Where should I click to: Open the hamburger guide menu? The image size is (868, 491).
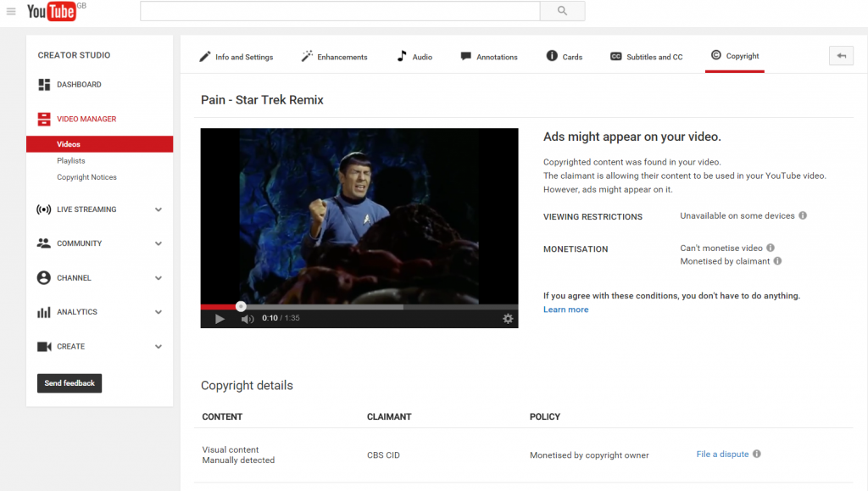coord(11,11)
